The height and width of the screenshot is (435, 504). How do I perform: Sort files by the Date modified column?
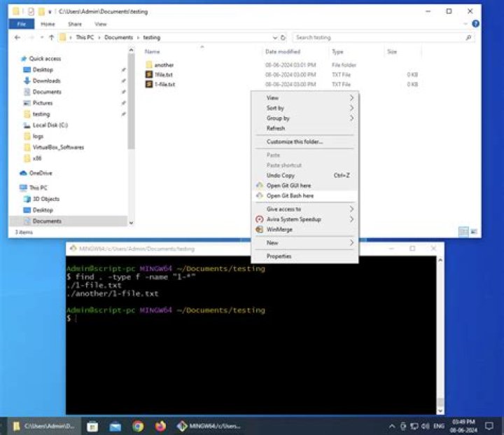pyautogui.click(x=283, y=52)
